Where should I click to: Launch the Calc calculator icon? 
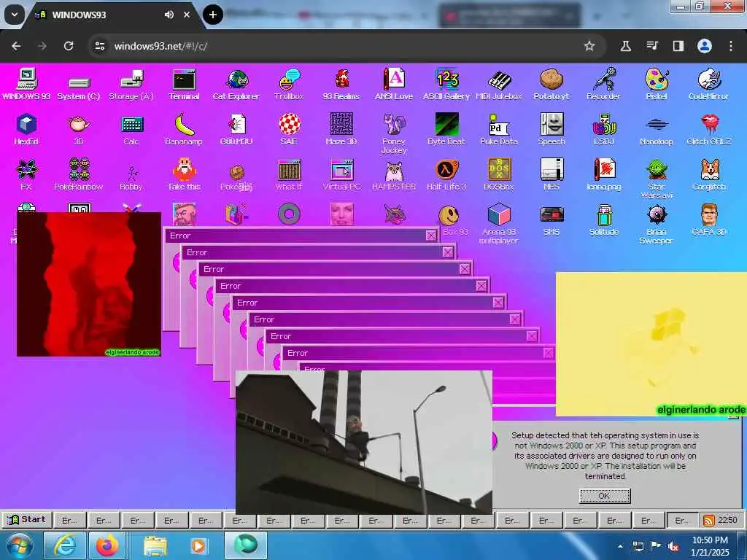coord(131,130)
